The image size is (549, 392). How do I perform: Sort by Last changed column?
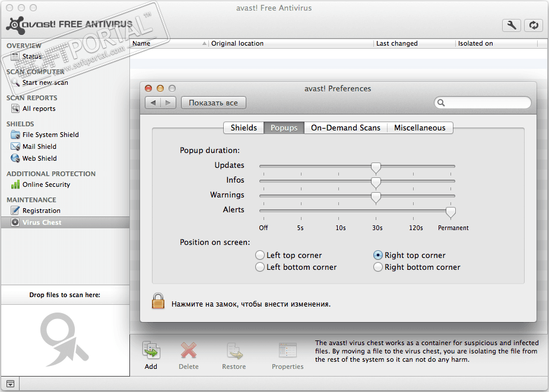pyautogui.click(x=414, y=43)
